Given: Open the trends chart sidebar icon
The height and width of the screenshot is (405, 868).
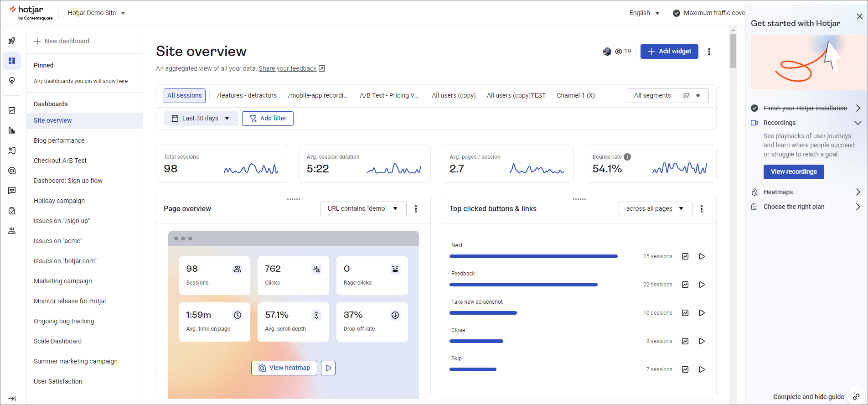Looking at the screenshot, I should (12, 110).
